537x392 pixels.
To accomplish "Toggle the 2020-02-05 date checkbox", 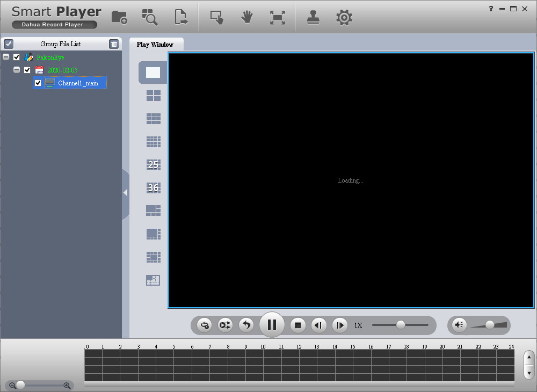I will (x=27, y=70).
